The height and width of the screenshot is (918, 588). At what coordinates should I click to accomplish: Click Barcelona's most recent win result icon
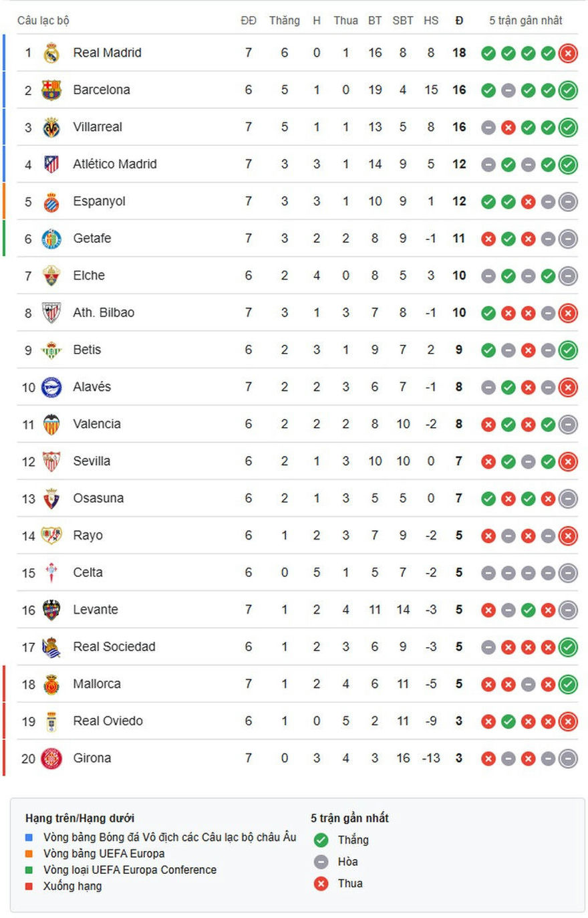pos(568,90)
